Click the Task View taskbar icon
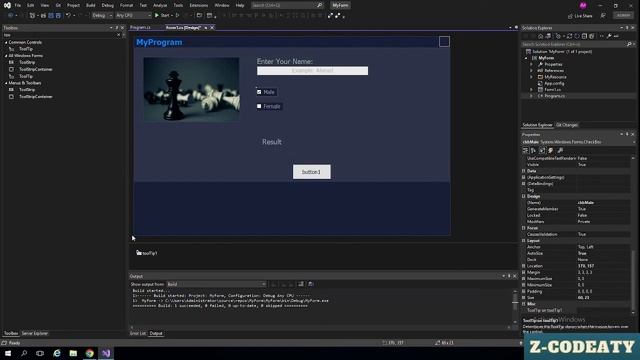The width and height of the screenshot is (640, 360). pos(40,353)
